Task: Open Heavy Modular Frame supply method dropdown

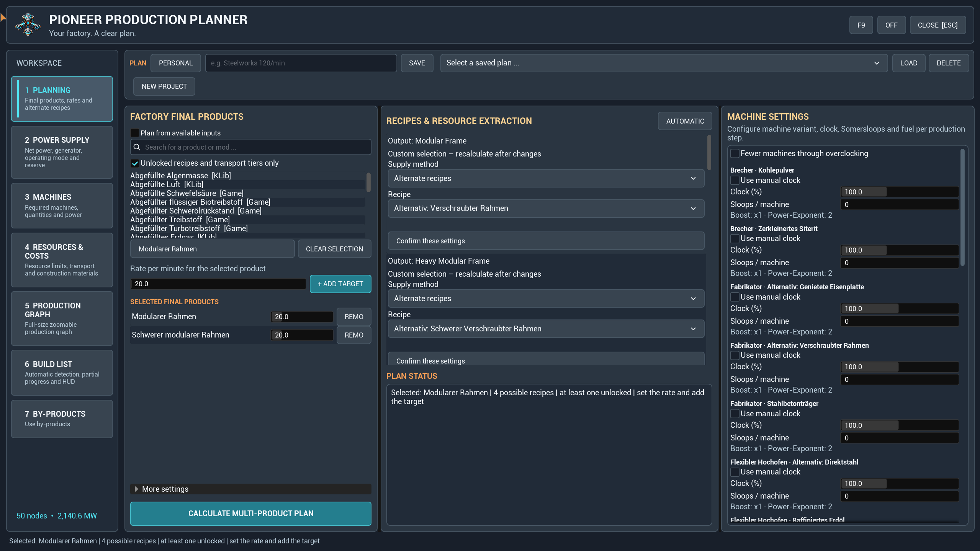Action: [546, 298]
